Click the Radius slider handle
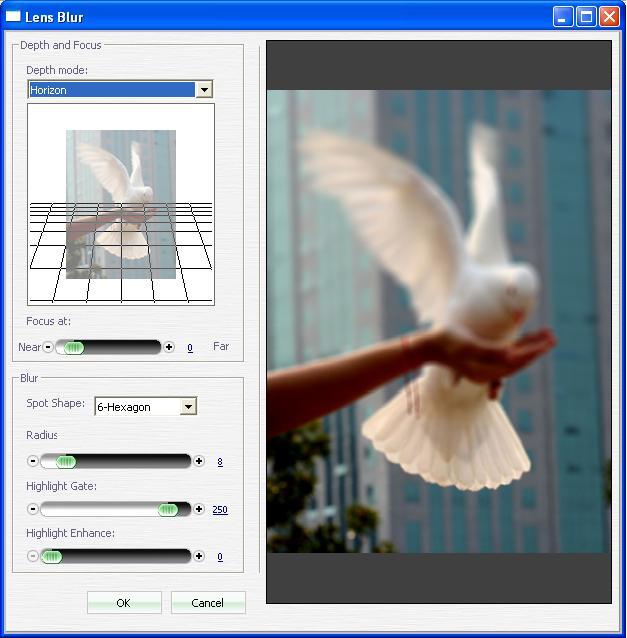This screenshot has height=638, width=627. click(66, 461)
